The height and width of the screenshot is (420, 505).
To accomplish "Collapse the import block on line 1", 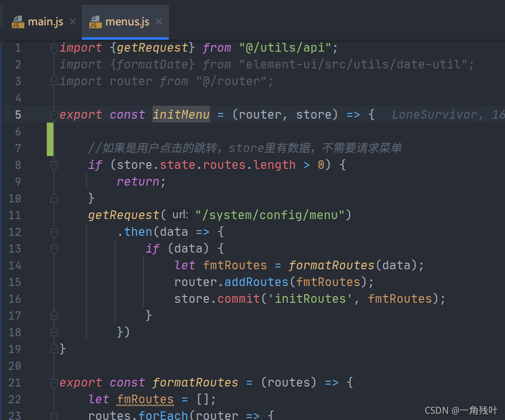I will [x=54, y=48].
